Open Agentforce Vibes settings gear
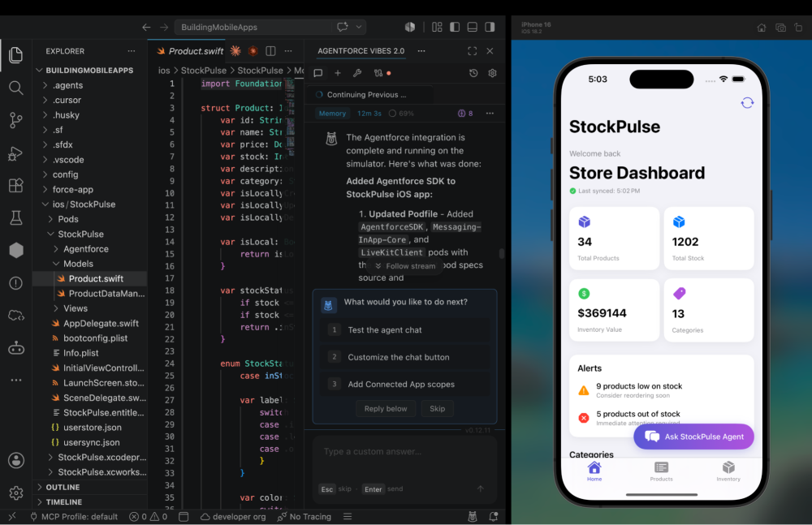 (x=493, y=73)
